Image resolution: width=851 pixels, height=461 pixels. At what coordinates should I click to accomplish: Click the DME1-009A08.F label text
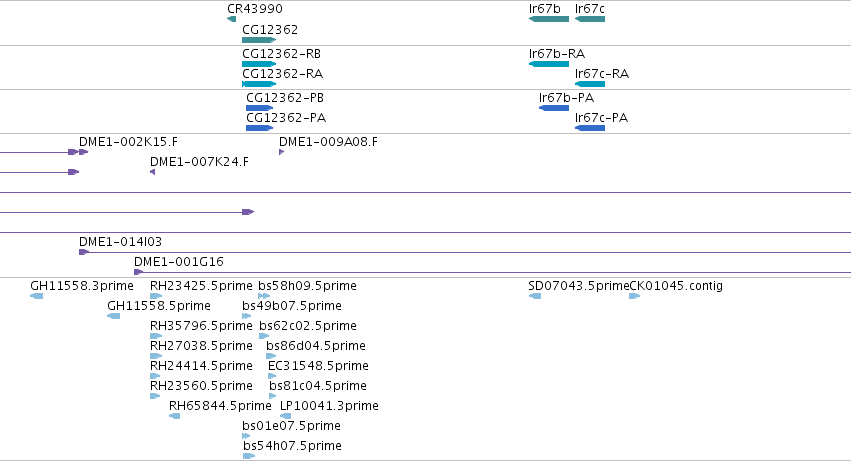(328, 142)
